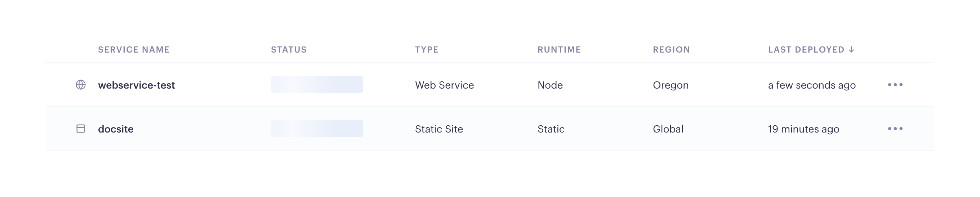
Task: Open the webservice-test service
Action: (136, 85)
